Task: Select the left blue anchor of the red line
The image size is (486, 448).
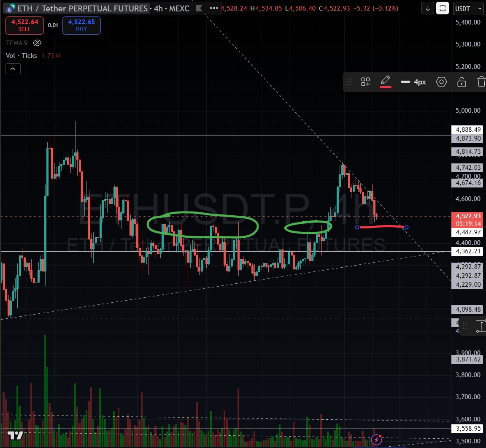Action: coord(357,228)
